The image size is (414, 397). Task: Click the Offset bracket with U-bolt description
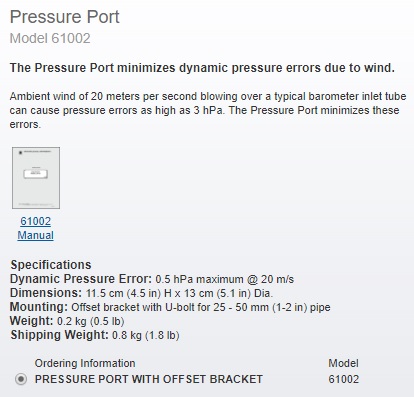pyautogui.click(x=201, y=307)
